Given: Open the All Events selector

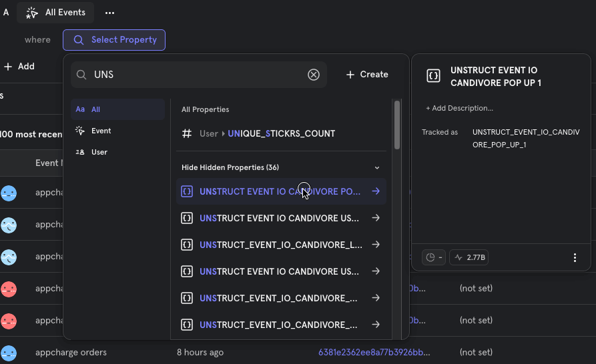Looking at the screenshot, I should [x=56, y=13].
